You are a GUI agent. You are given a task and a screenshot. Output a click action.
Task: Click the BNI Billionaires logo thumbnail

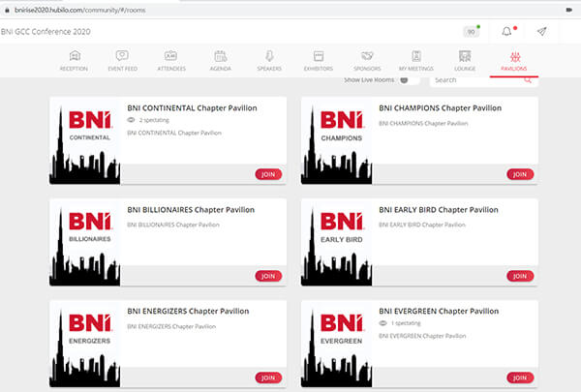(85, 242)
